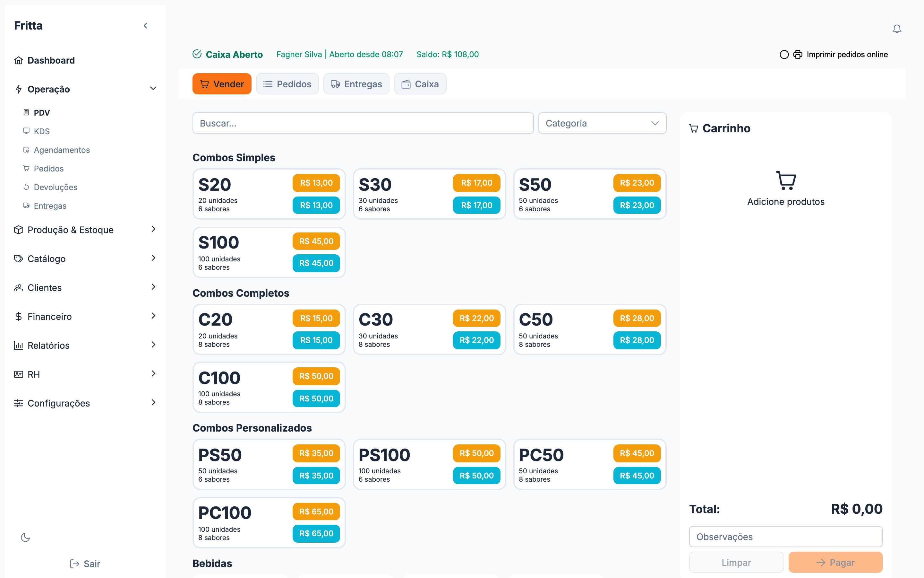Viewport: 924px width, 578px height.
Task: Open Pedidos in the sidebar submenu
Action: coord(48,169)
